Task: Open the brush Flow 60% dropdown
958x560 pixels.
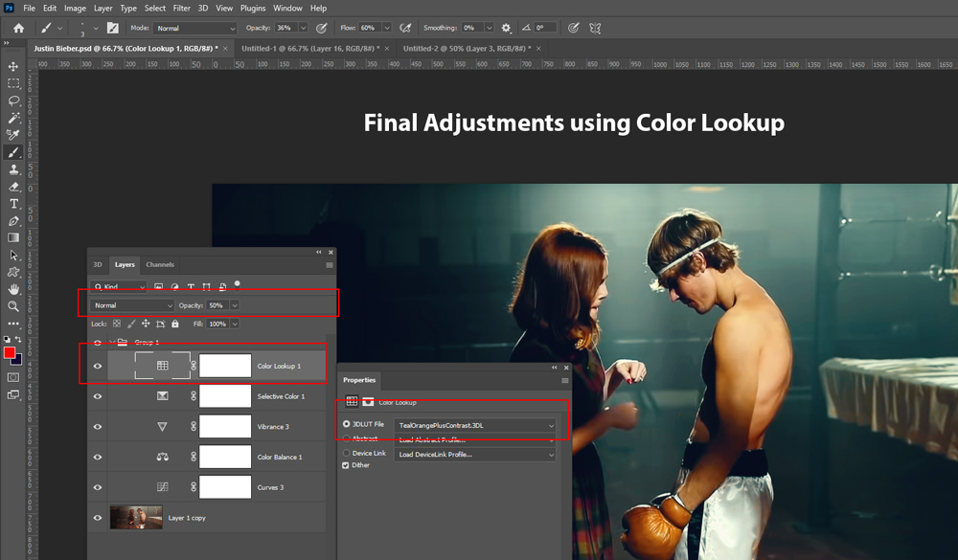Action: 387,28
